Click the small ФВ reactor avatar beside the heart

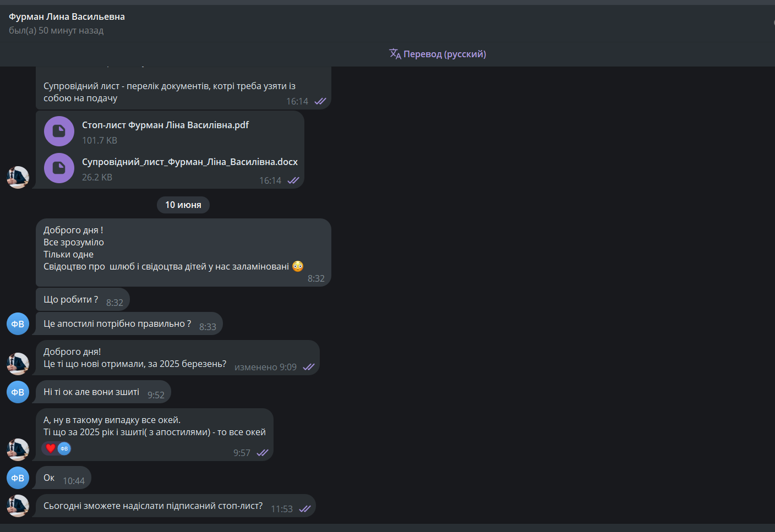[64, 448]
